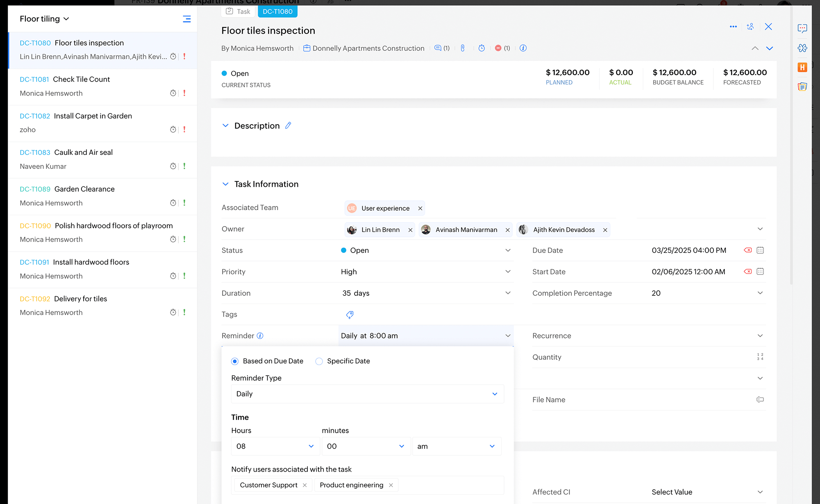Open the Due Date calendar picker
The height and width of the screenshot is (504, 820).
coord(760,250)
